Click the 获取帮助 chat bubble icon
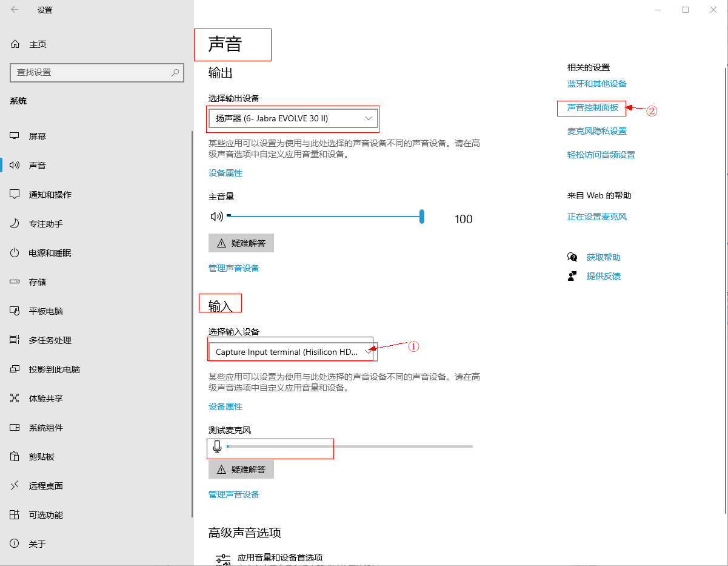This screenshot has width=728, height=566. (572, 257)
